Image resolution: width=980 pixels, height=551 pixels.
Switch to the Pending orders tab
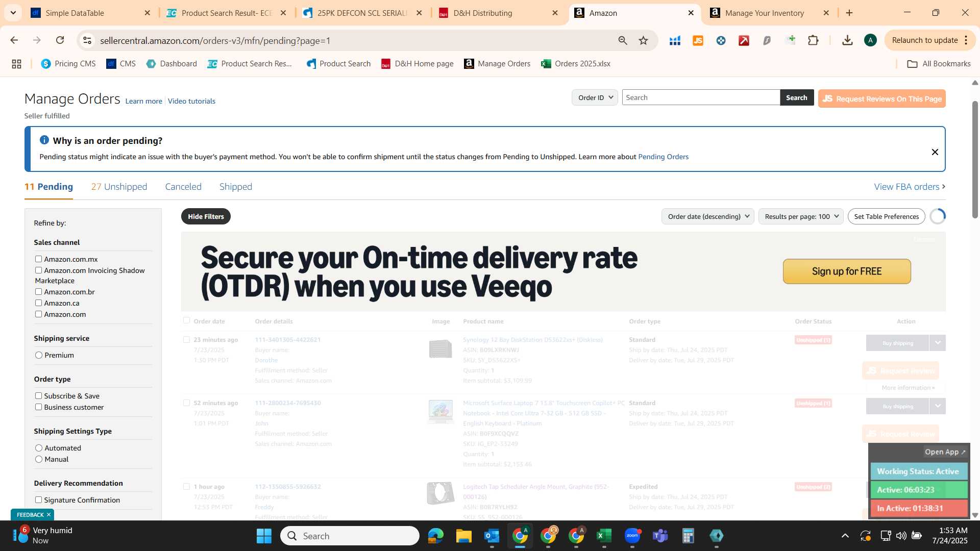click(48, 187)
